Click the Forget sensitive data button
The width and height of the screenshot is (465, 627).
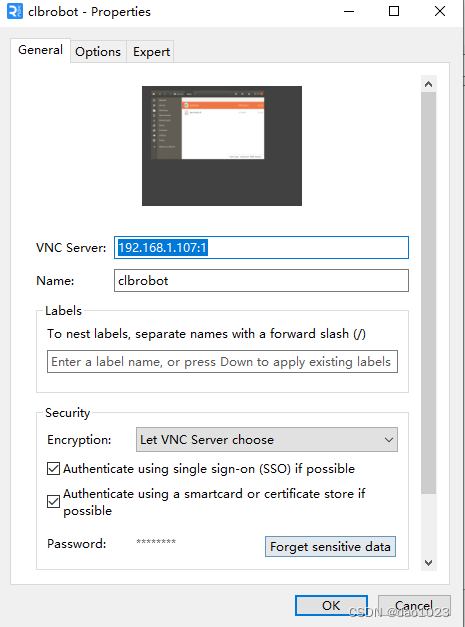point(330,547)
